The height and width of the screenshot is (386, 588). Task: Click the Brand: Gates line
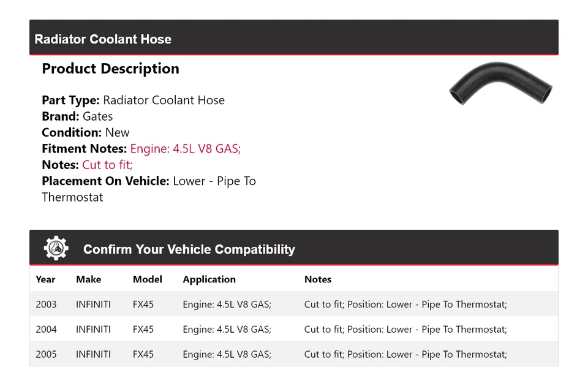click(x=77, y=116)
